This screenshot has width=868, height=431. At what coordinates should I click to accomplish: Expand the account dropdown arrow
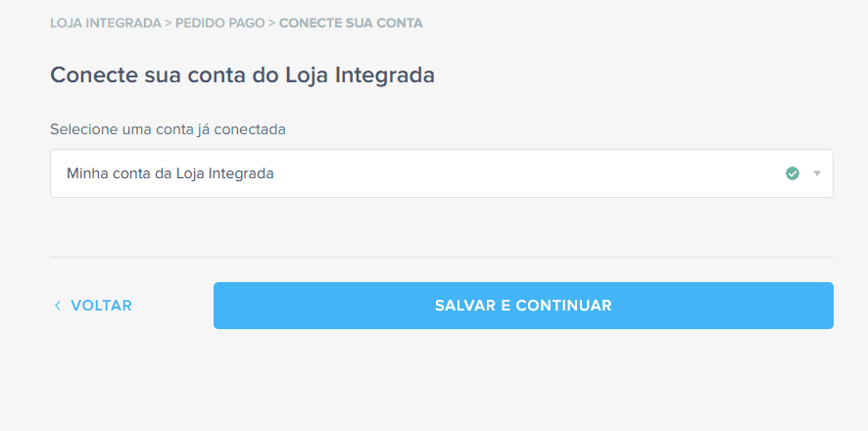[817, 173]
